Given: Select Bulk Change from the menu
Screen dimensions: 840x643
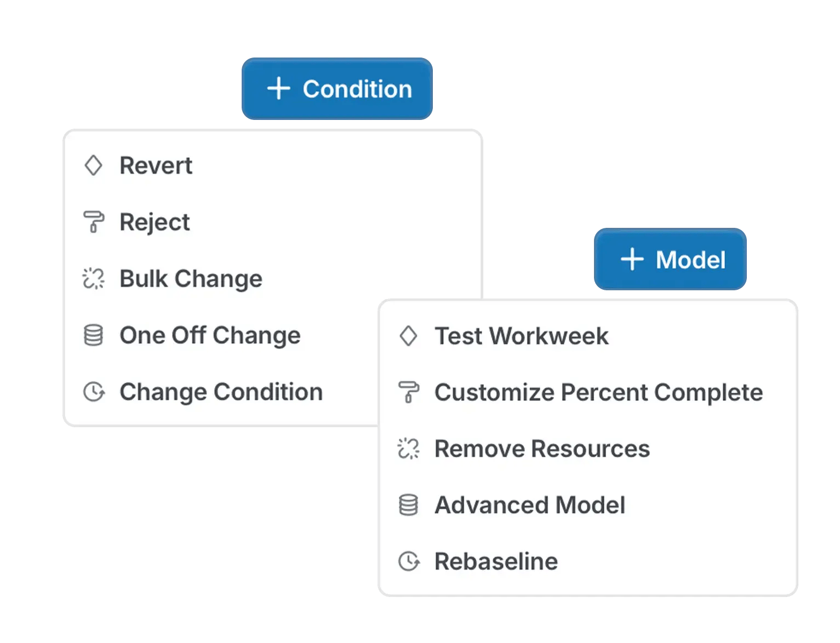Looking at the screenshot, I should [x=191, y=279].
